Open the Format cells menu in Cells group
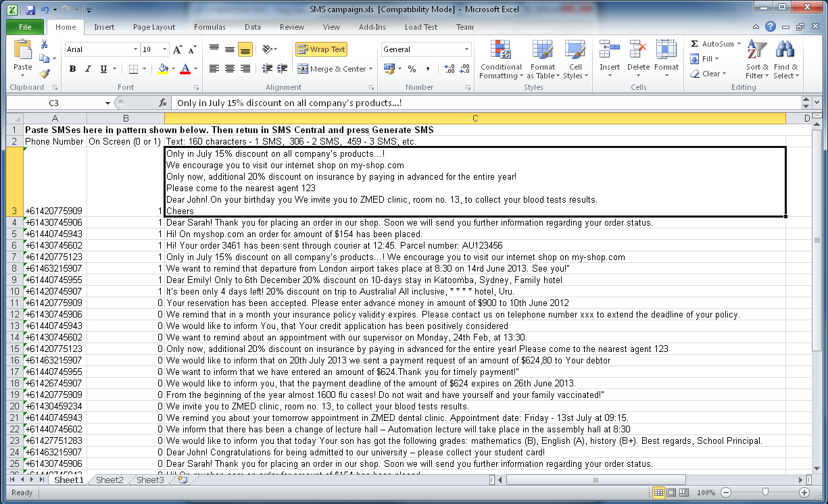828x504 pixels. point(666,60)
